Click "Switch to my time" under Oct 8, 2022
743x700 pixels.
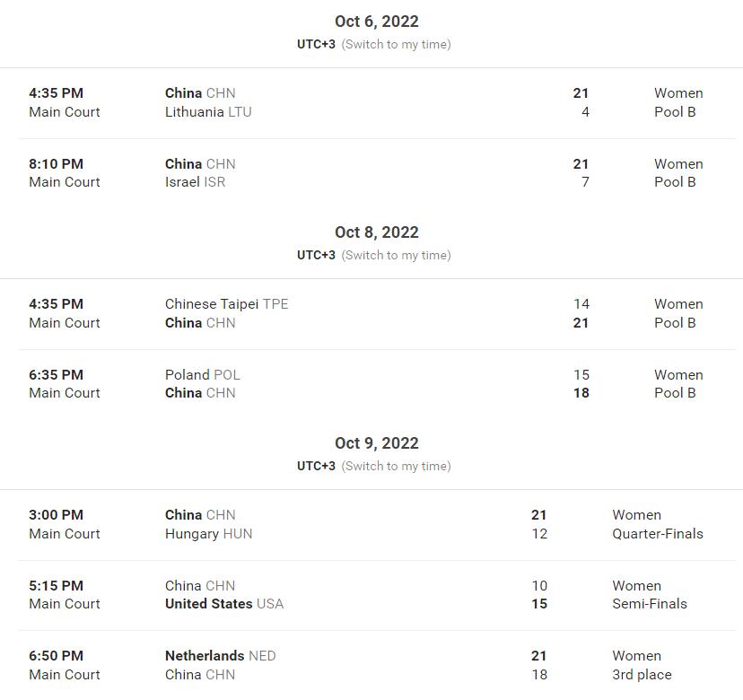click(396, 255)
